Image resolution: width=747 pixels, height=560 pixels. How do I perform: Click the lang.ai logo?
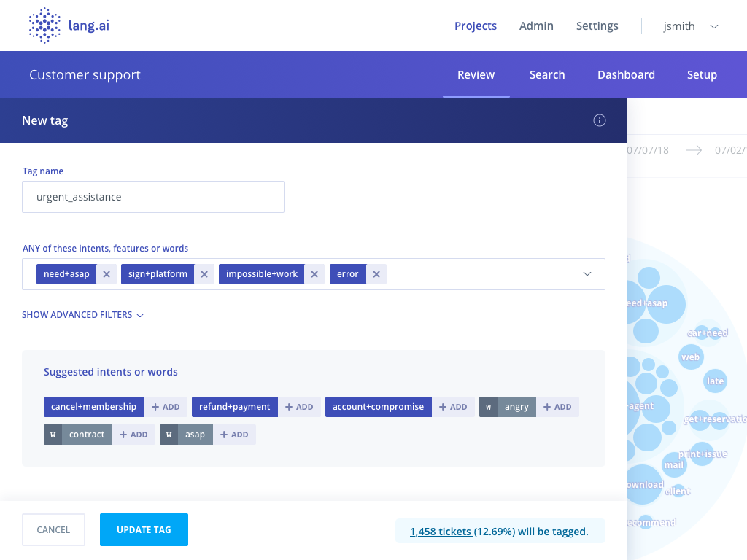click(x=69, y=25)
